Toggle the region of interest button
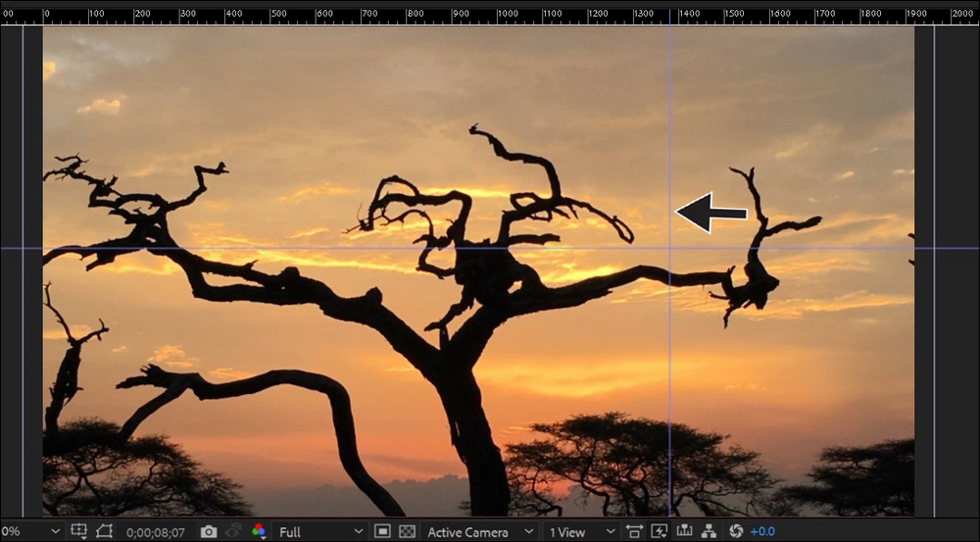980x542 pixels. click(382, 531)
